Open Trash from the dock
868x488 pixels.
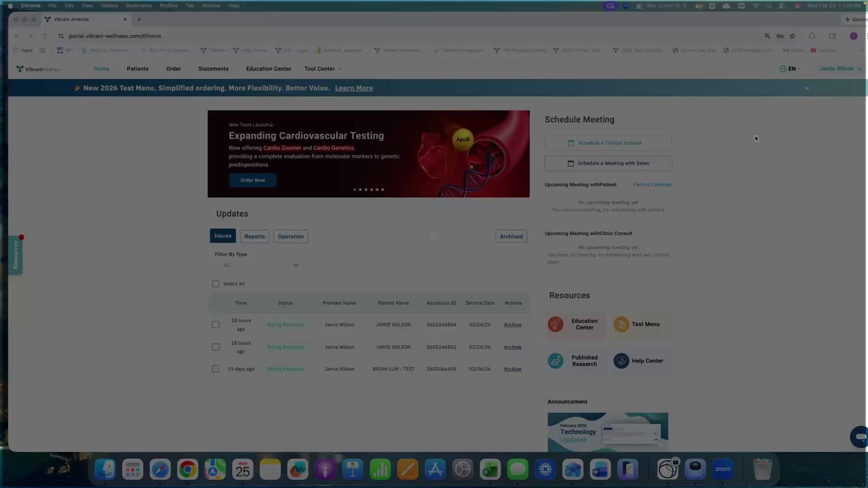(762, 469)
